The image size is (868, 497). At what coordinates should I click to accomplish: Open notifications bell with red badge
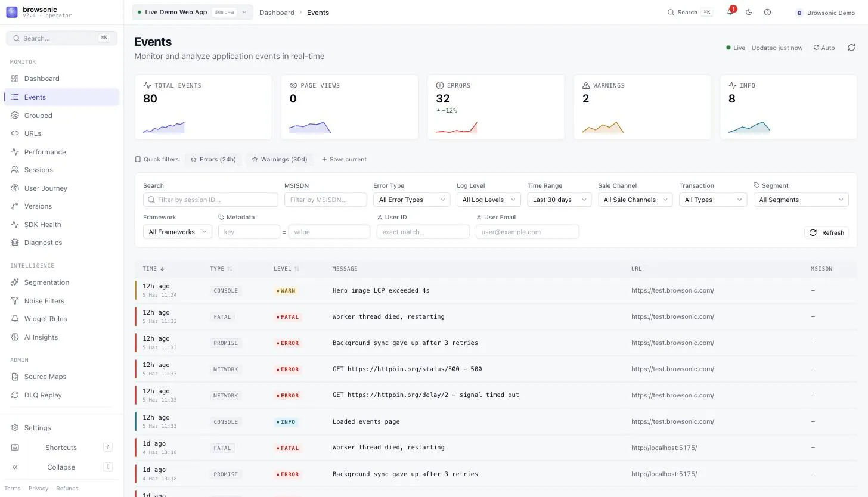coord(730,12)
